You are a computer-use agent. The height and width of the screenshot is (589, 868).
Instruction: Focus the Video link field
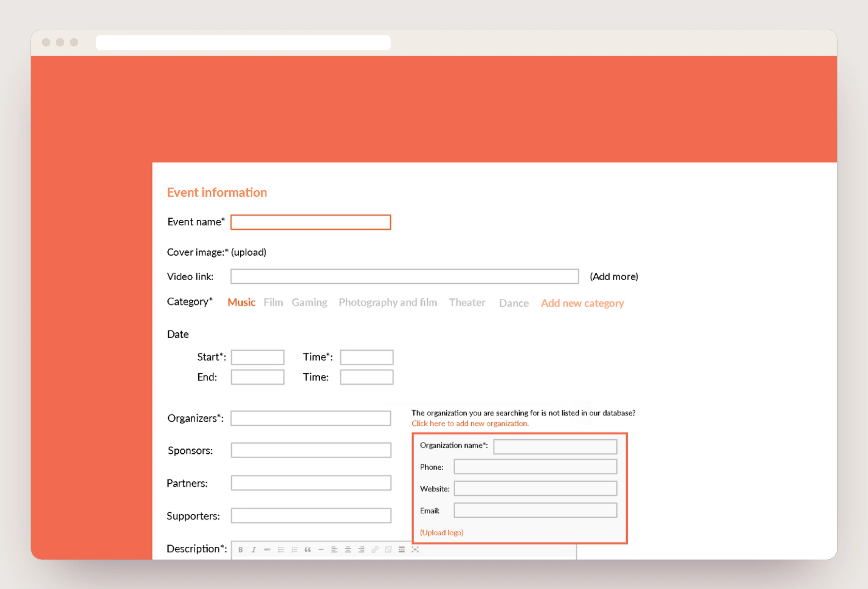coord(405,276)
